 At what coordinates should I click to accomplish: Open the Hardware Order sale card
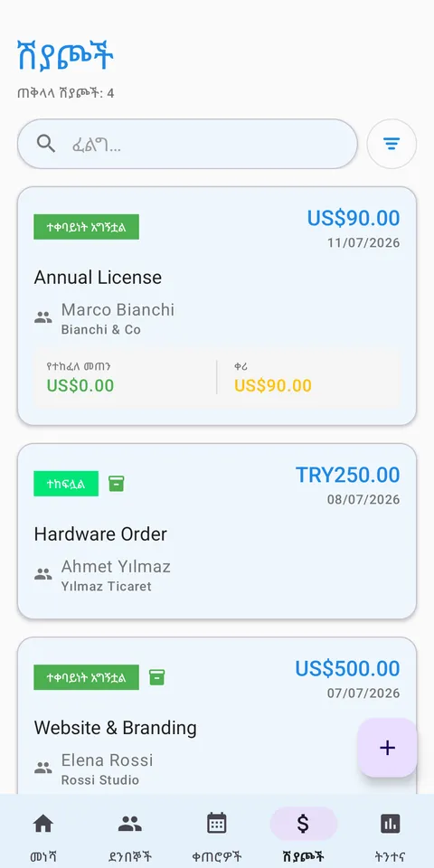click(x=217, y=531)
